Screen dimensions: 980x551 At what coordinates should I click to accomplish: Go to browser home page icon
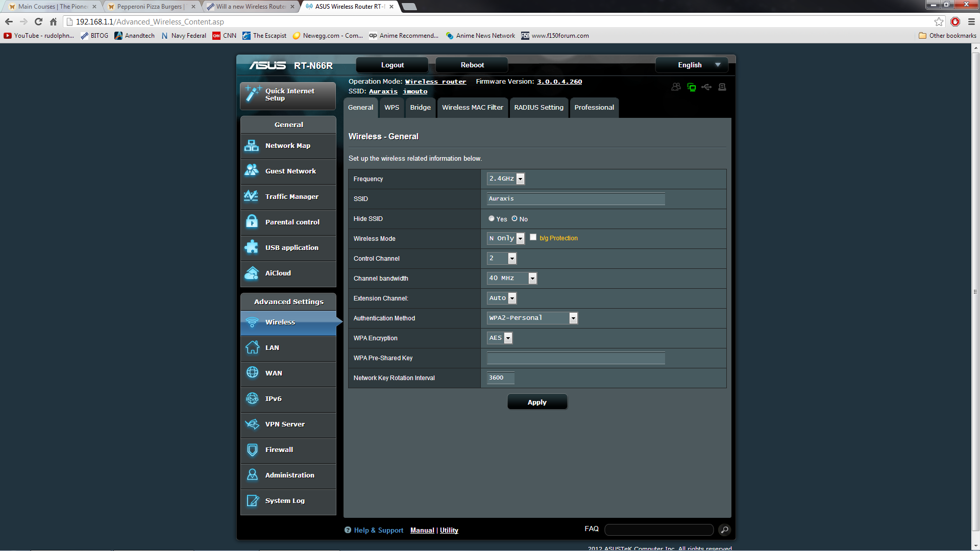coord(53,21)
